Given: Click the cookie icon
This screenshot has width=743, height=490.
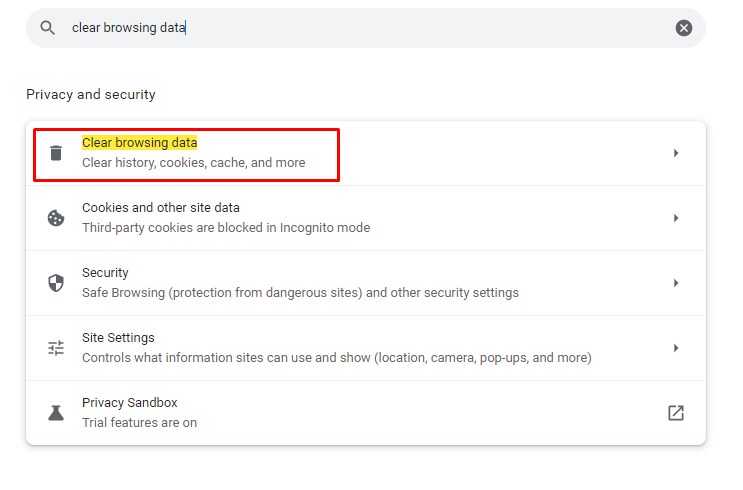Looking at the screenshot, I should coord(56,218).
